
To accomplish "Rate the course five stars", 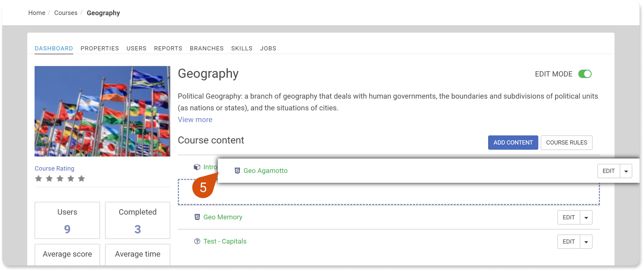I will pyautogui.click(x=81, y=179).
